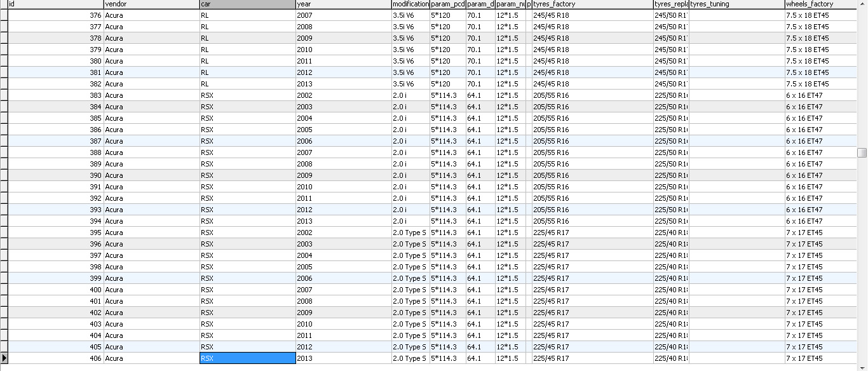
Task: Select the empty tyres_tuning cell in row 390
Action: (x=736, y=175)
